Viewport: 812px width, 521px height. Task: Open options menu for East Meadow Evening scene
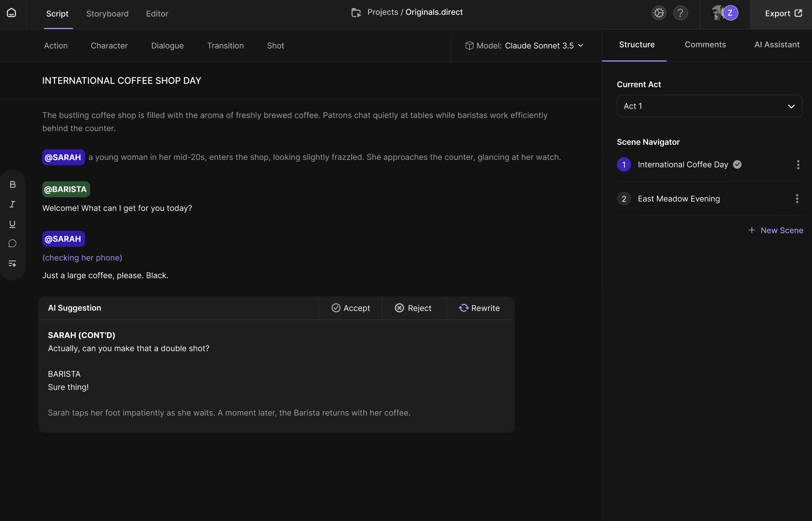click(797, 199)
